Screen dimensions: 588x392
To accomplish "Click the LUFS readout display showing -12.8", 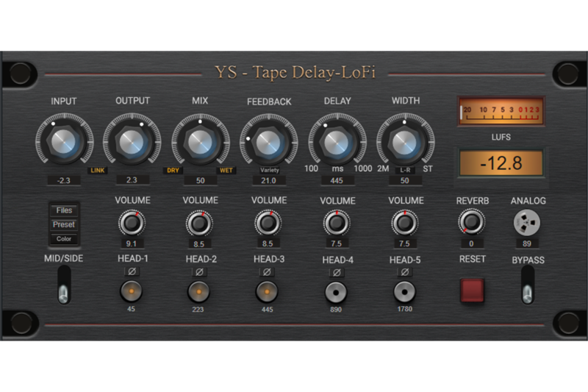I will click(x=500, y=163).
